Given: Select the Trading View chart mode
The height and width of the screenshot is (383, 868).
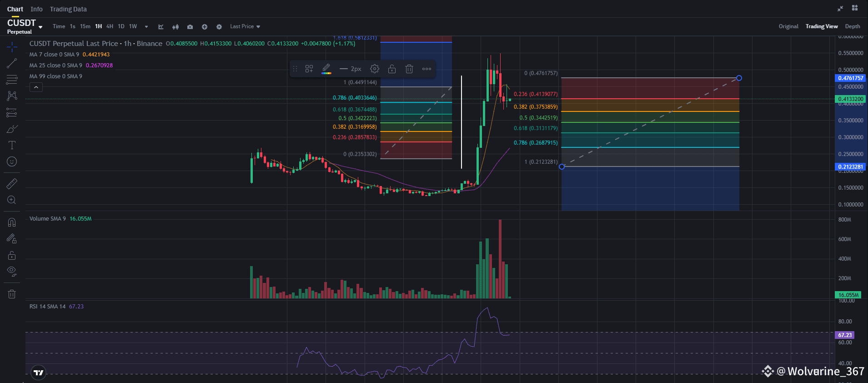Looking at the screenshot, I should [822, 26].
